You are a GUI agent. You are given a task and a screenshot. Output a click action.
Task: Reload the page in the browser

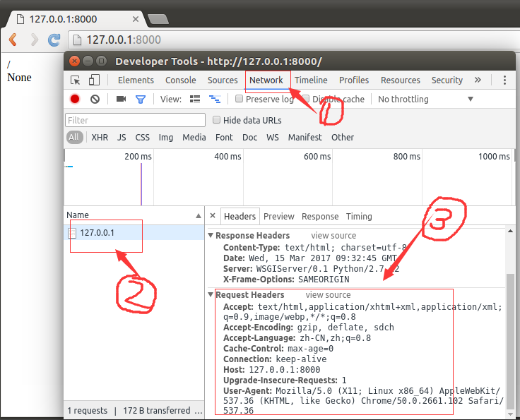54,40
